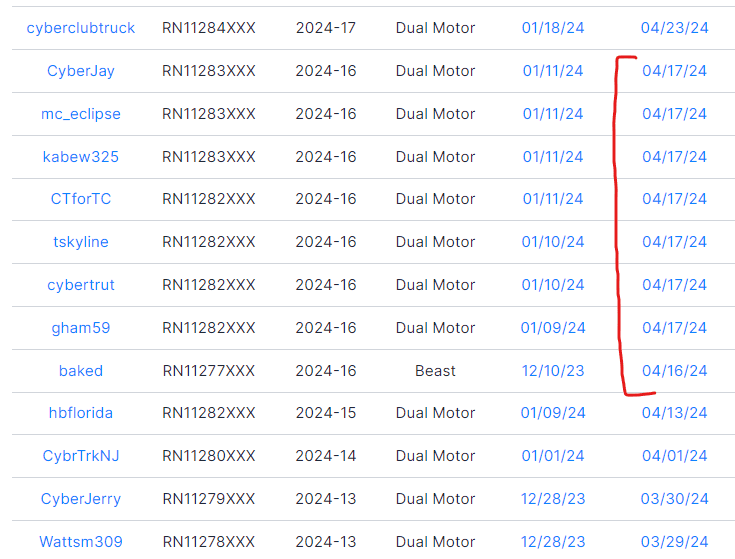Click 2024-16 week in mc_eclipse row
This screenshot has width=735, height=559.
click(x=326, y=114)
